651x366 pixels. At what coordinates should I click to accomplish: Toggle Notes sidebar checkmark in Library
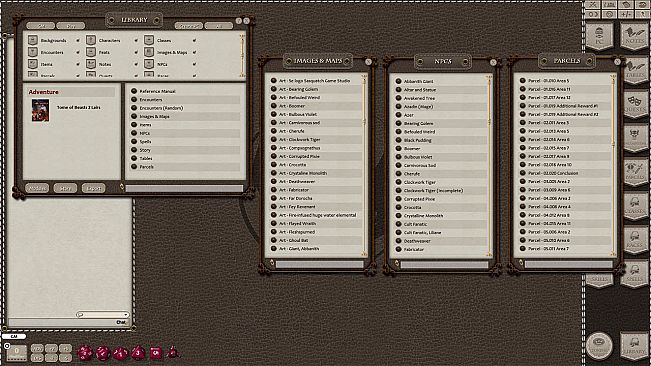[x=136, y=65]
